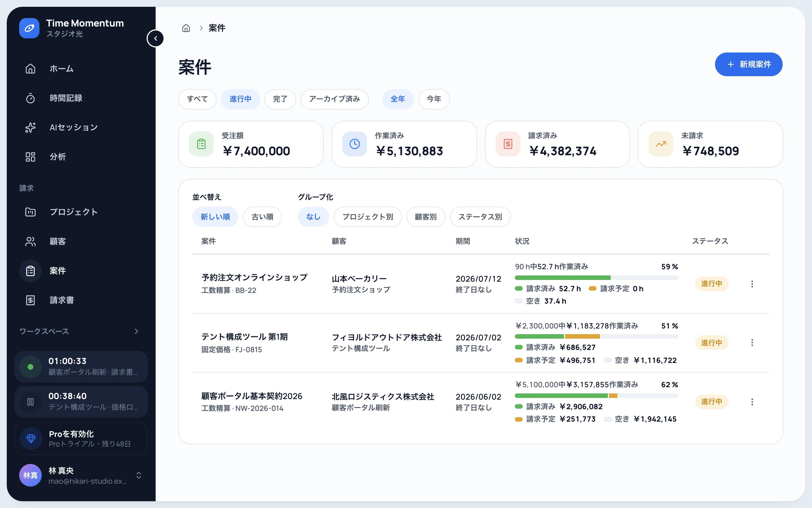Click the 作業済み clock icon
812x508 pixels.
[x=355, y=144]
